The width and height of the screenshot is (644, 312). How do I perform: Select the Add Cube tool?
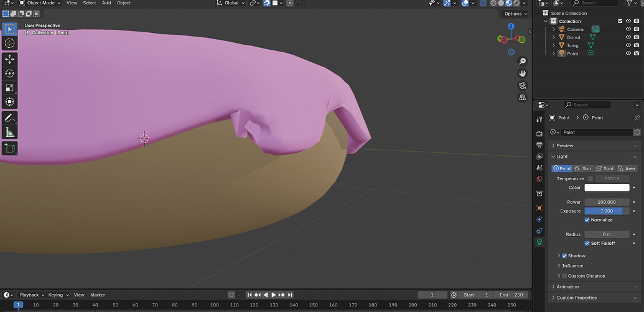coord(9,148)
